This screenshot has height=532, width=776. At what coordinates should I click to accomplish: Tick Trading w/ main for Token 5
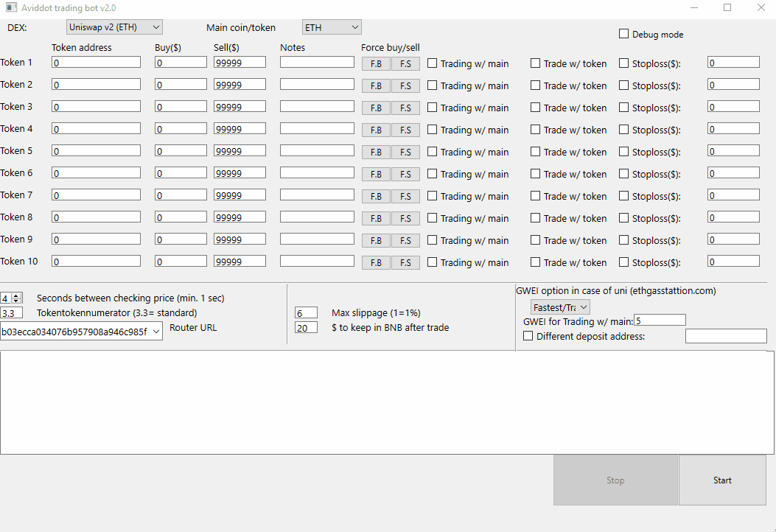point(432,152)
